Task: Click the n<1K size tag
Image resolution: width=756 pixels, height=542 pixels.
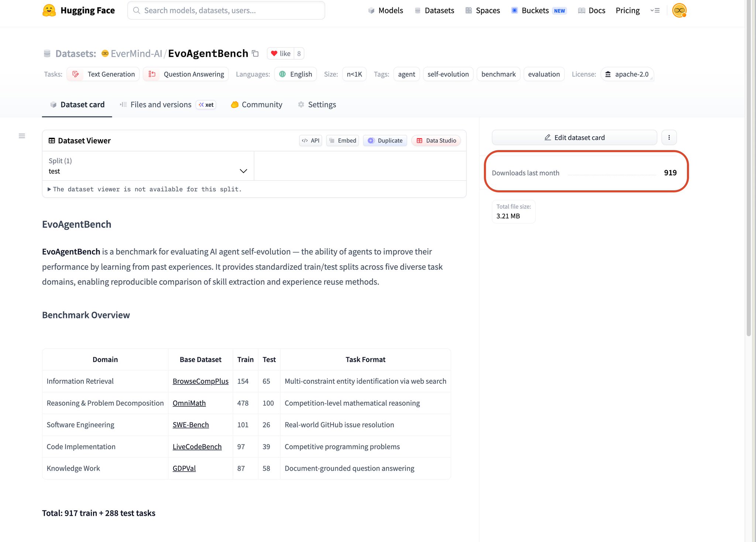Action: coord(354,74)
